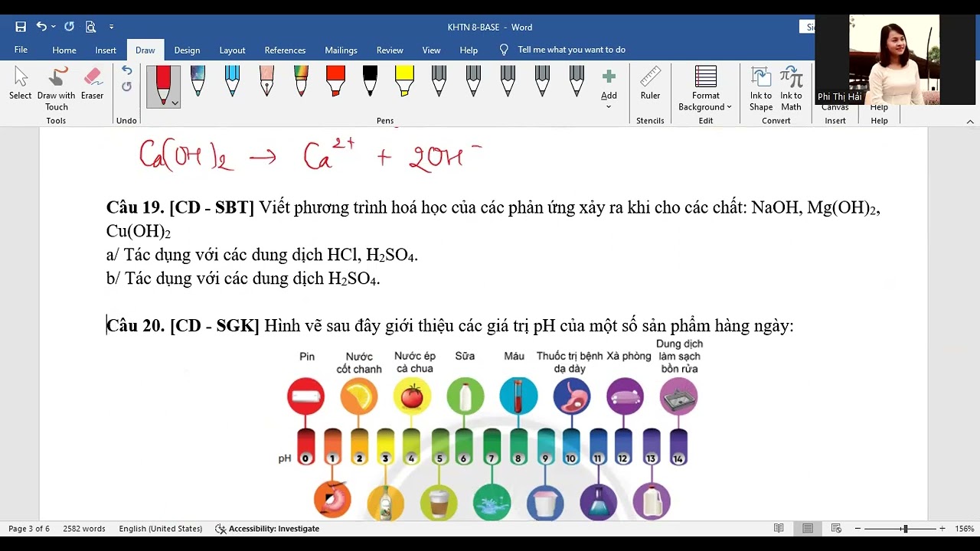The height and width of the screenshot is (551, 980).
Task: Switch to the Mailings tab
Action: point(341,50)
